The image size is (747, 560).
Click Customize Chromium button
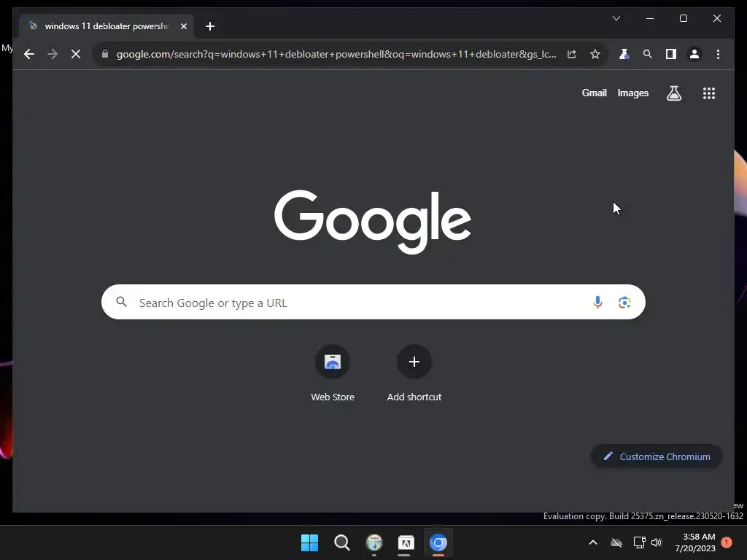pyautogui.click(x=656, y=456)
